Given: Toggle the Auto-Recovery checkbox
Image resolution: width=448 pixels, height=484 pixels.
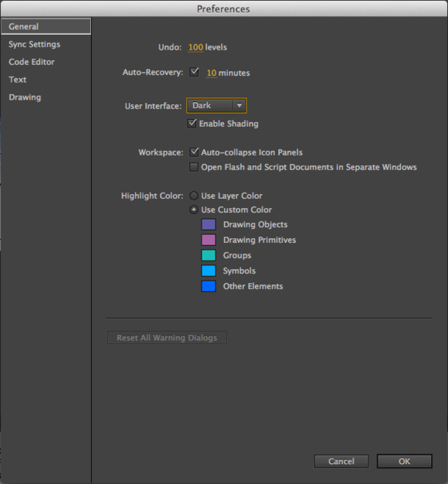Looking at the screenshot, I should 194,72.
